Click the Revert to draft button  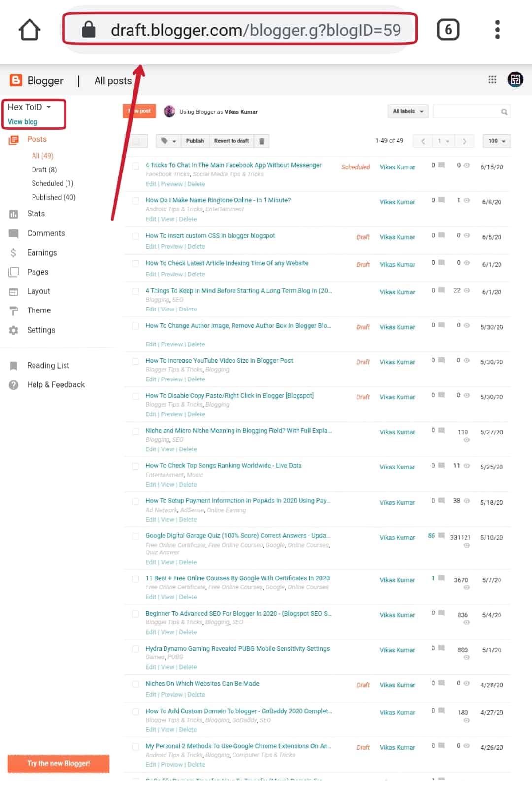pyautogui.click(x=232, y=141)
